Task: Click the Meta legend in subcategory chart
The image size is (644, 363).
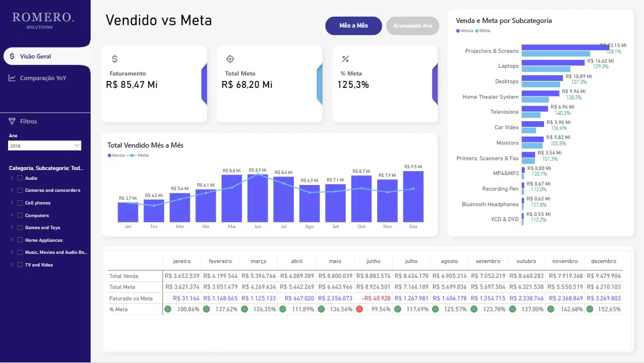Action: (483, 31)
